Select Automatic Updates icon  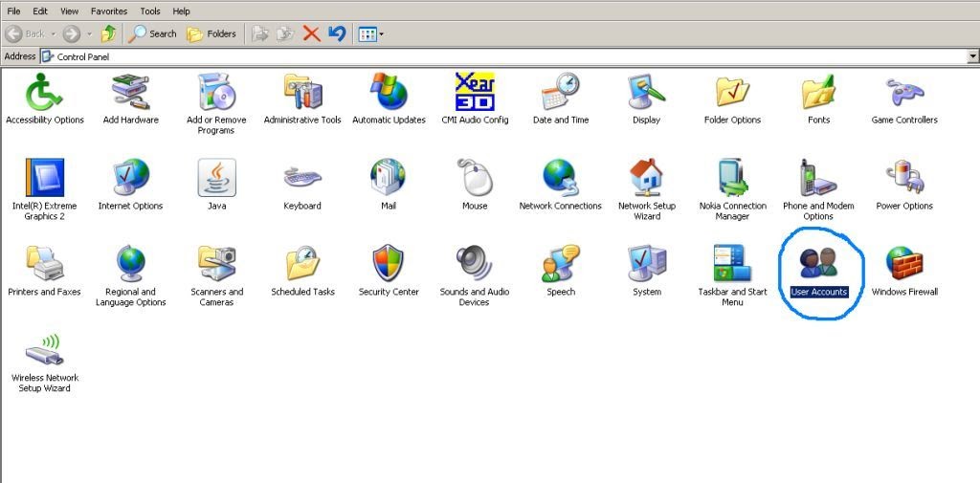(x=389, y=92)
